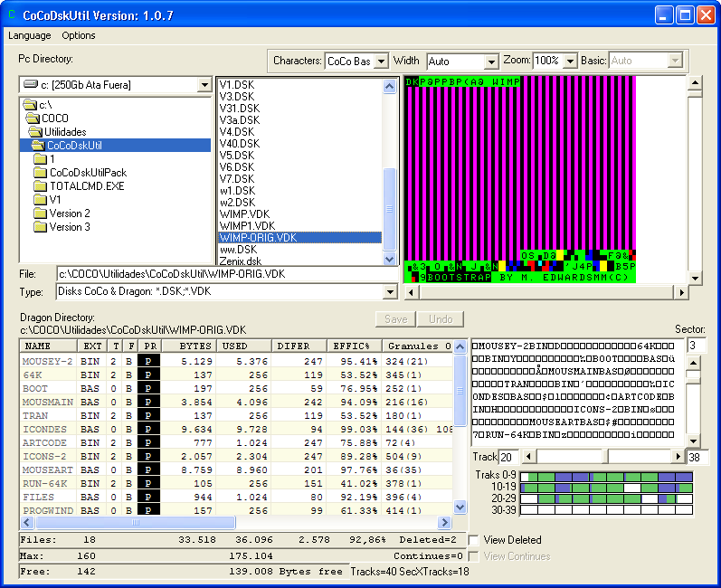Click the file list scroll-up arrow

[x=390, y=86]
